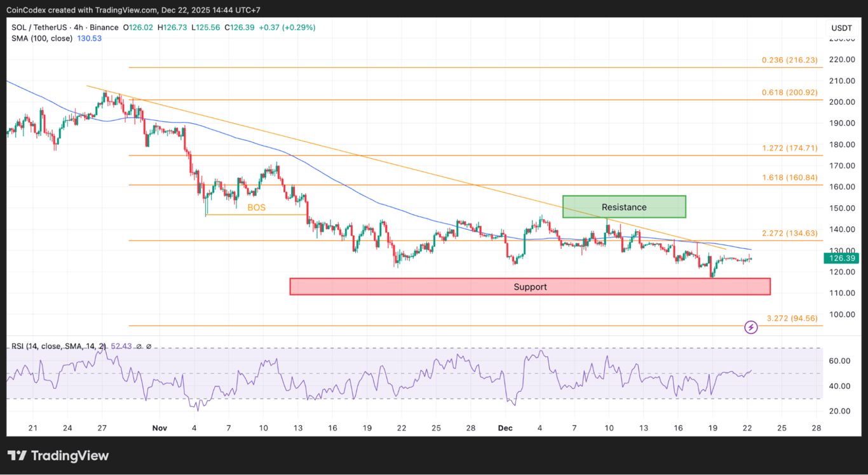Click the BOS label on the chart
Screen dimensions: 868x475
[256, 207]
